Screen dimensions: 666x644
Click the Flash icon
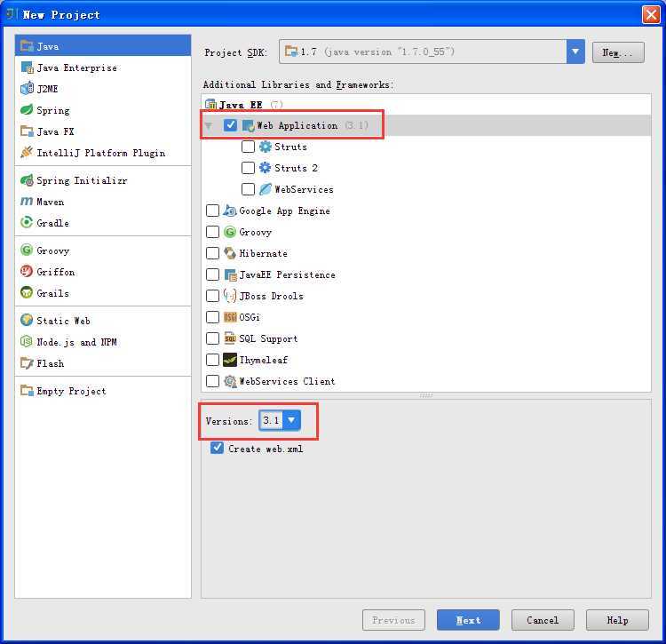coord(27,362)
